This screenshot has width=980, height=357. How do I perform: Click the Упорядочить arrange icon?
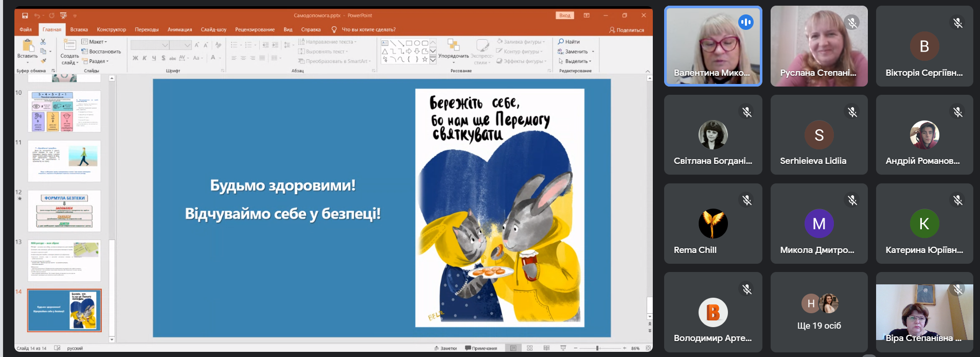click(x=453, y=45)
